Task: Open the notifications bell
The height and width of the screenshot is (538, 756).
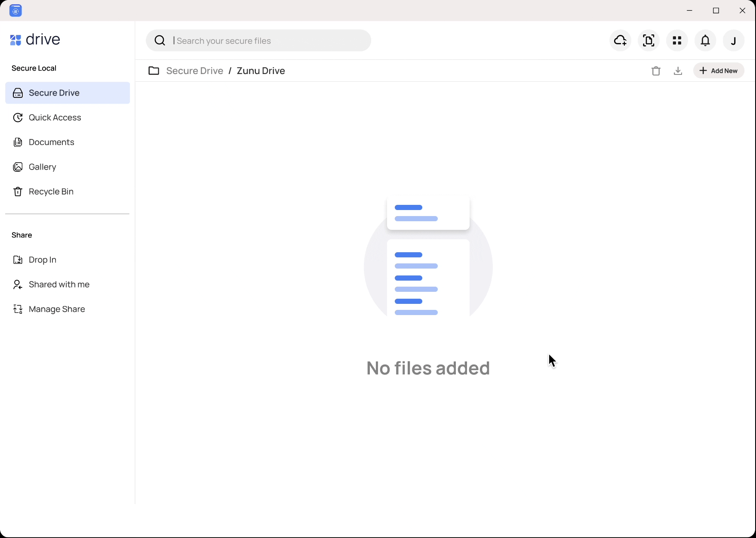Action: (705, 40)
